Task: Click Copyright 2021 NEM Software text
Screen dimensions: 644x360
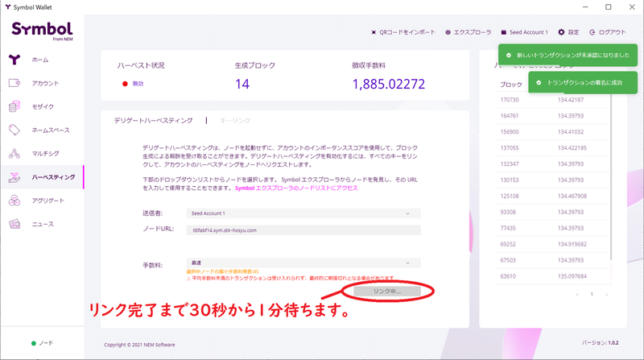Action: tap(139, 345)
